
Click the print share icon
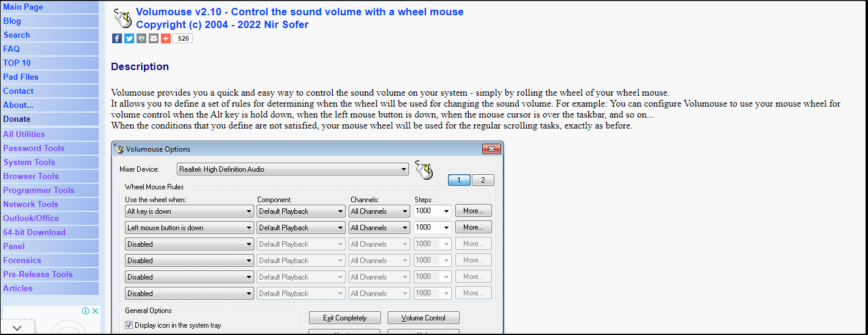coord(141,38)
